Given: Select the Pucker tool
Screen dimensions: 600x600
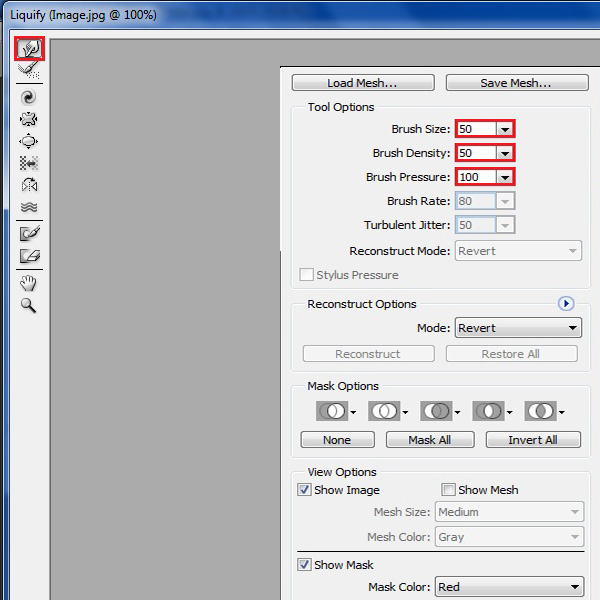Looking at the screenshot, I should coord(29,119).
